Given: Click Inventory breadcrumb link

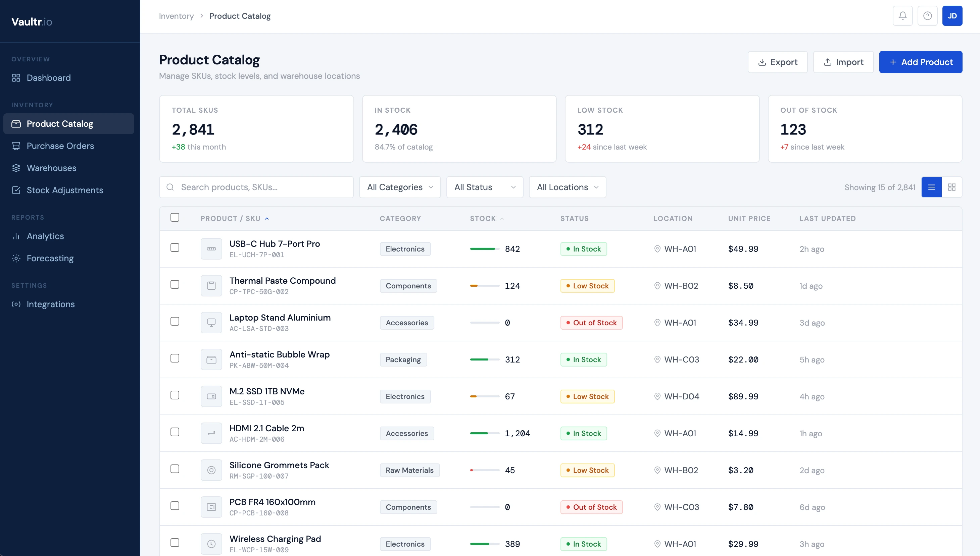Looking at the screenshot, I should [x=176, y=16].
